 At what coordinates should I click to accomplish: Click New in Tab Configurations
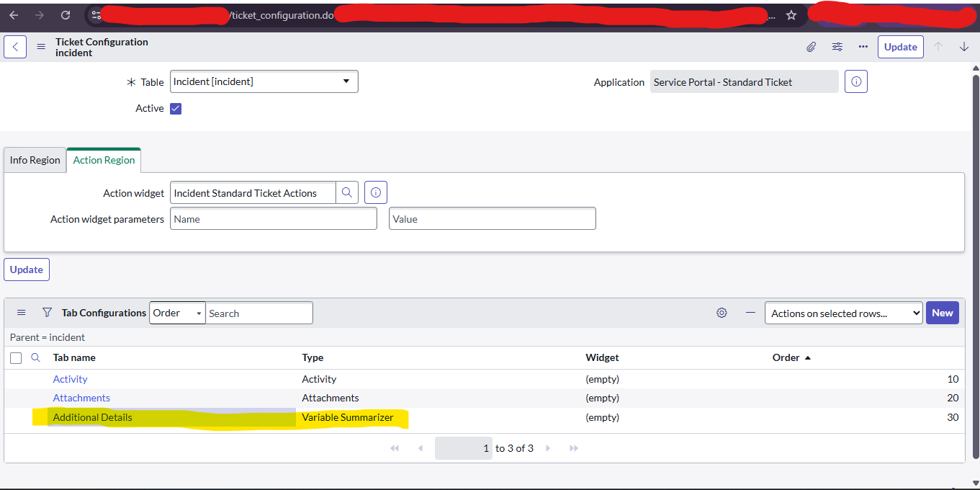pos(942,313)
